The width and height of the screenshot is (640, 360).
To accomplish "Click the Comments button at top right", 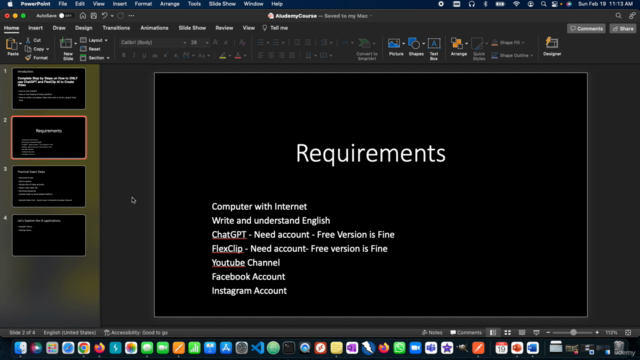I will click(586, 29).
